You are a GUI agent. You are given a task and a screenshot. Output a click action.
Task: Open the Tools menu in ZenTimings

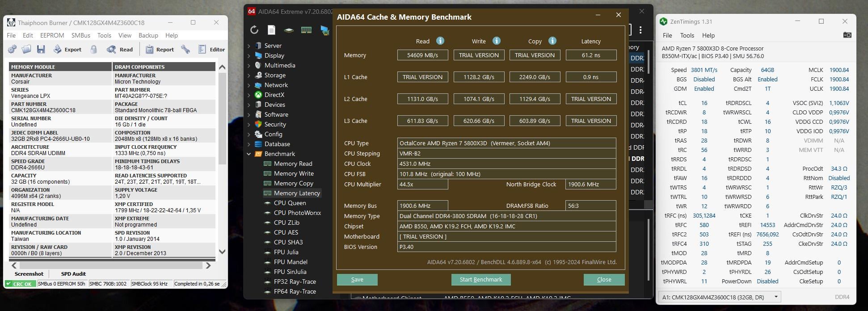tap(687, 35)
